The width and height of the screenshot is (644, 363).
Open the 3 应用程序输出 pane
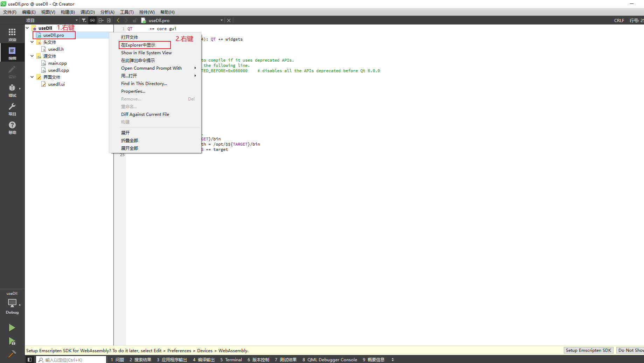tap(172, 359)
